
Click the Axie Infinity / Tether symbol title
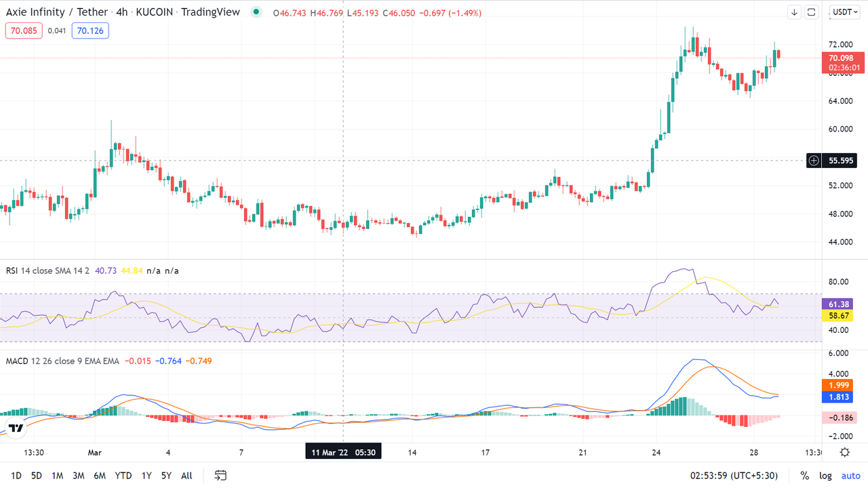(x=58, y=12)
